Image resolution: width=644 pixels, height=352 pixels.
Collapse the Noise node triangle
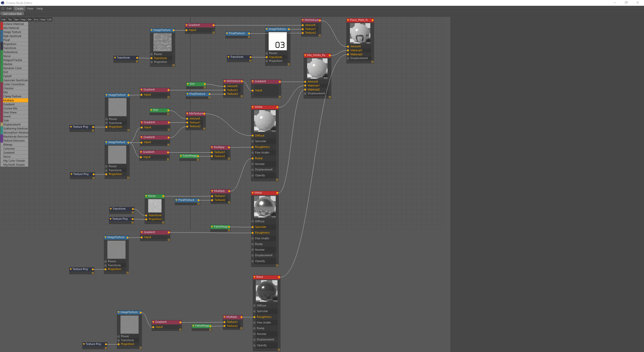tap(146, 196)
